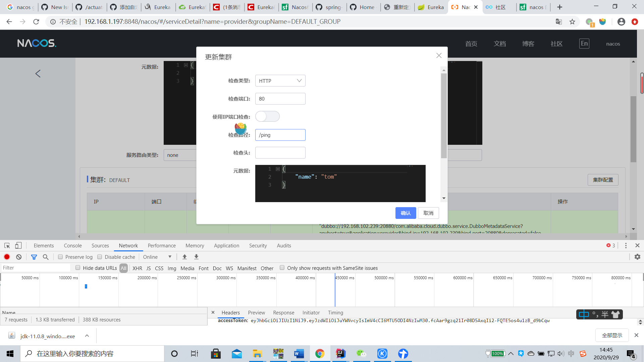Image resolution: width=644 pixels, height=362 pixels.
Task: Click the Online network throttle dropdown
Action: (157, 256)
